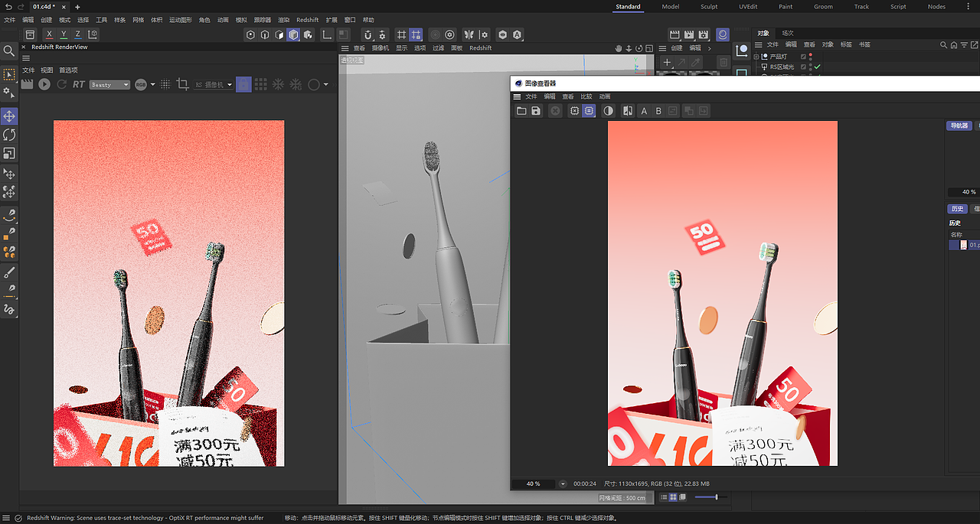Toggle Z axis lock

coord(78,34)
